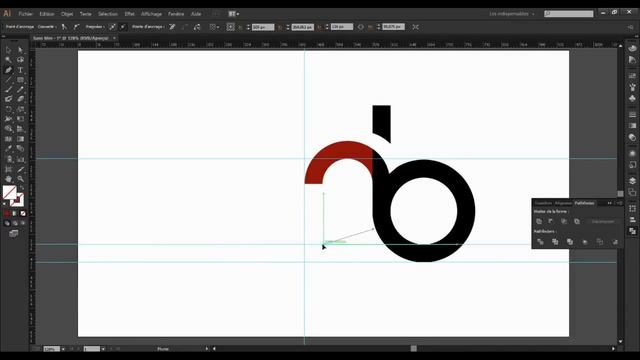Select the Scale tool
The image size is (640, 360).
[20, 109]
